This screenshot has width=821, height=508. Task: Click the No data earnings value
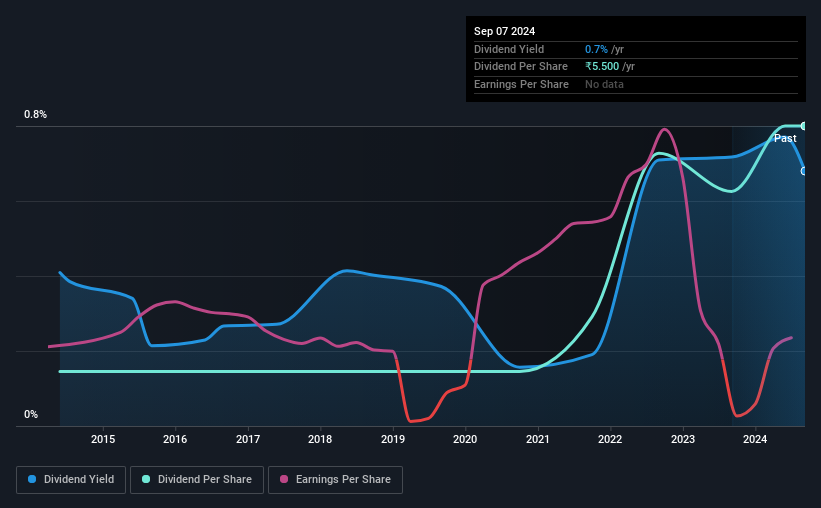coord(604,84)
